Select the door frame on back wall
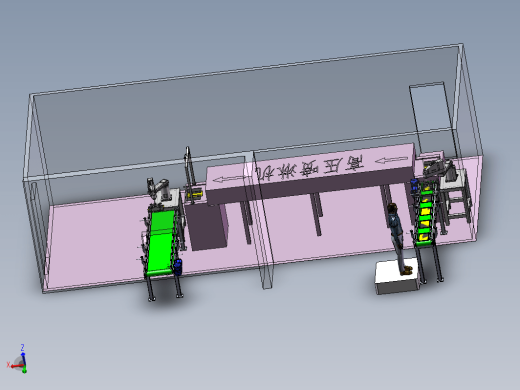The image size is (520, 390). (x=432, y=119)
